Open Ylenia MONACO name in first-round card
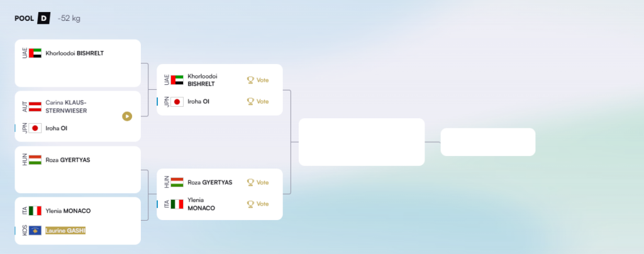 (68, 211)
